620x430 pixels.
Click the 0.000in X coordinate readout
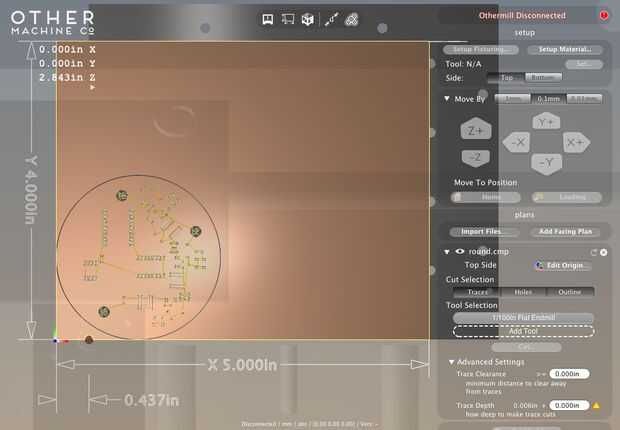(67, 49)
